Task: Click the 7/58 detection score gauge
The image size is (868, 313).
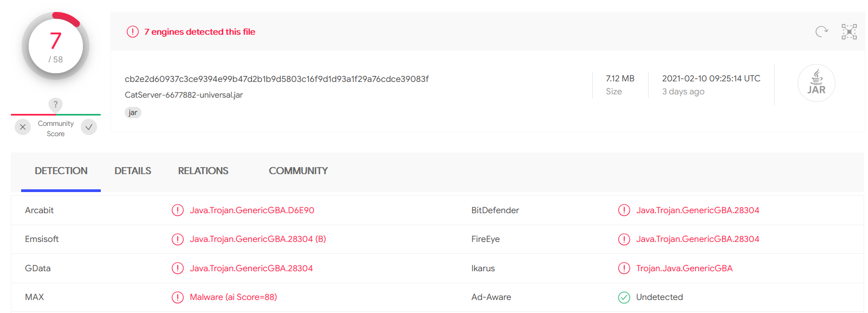Action: (54, 46)
